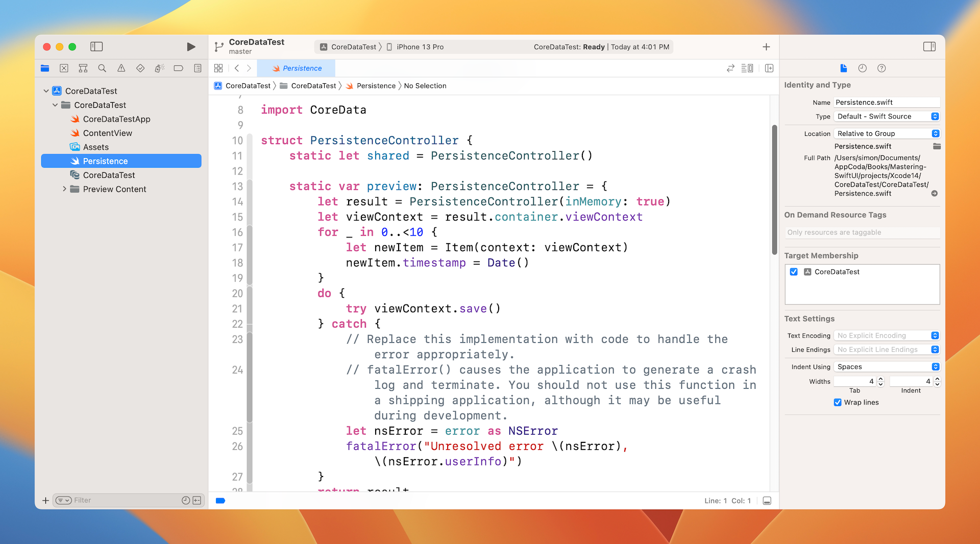Open the Test navigator

(x=140, y=68)
